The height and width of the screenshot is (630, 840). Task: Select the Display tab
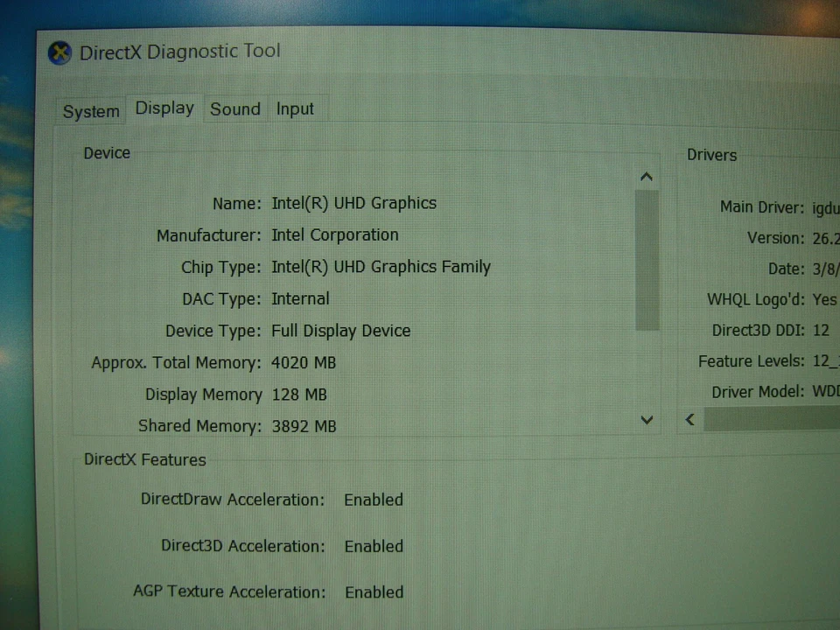click(164, 108)
